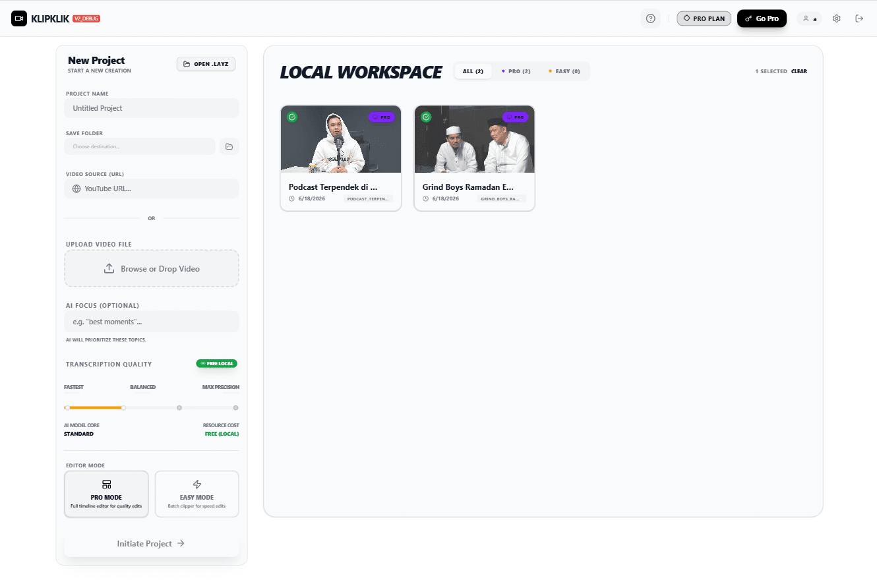Click the V2_DEBUG red label

[x=86, y=18]
